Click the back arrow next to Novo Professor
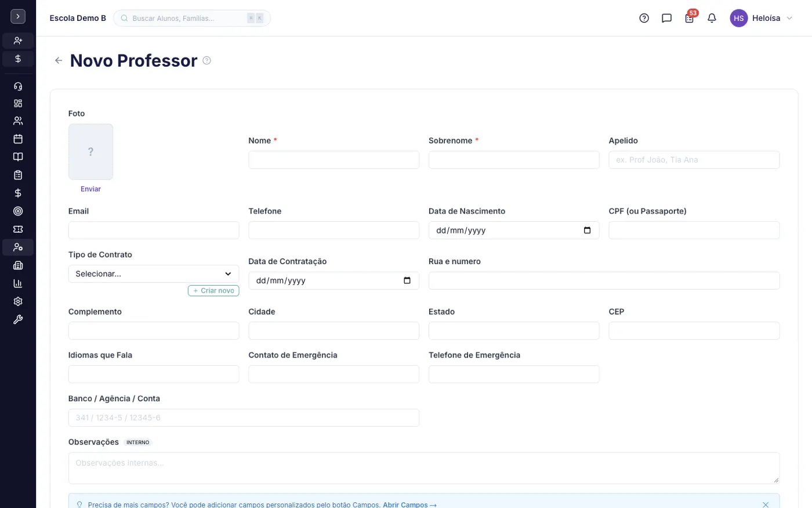Viewport: 812px width, 508px height. (x=59, y=60)
